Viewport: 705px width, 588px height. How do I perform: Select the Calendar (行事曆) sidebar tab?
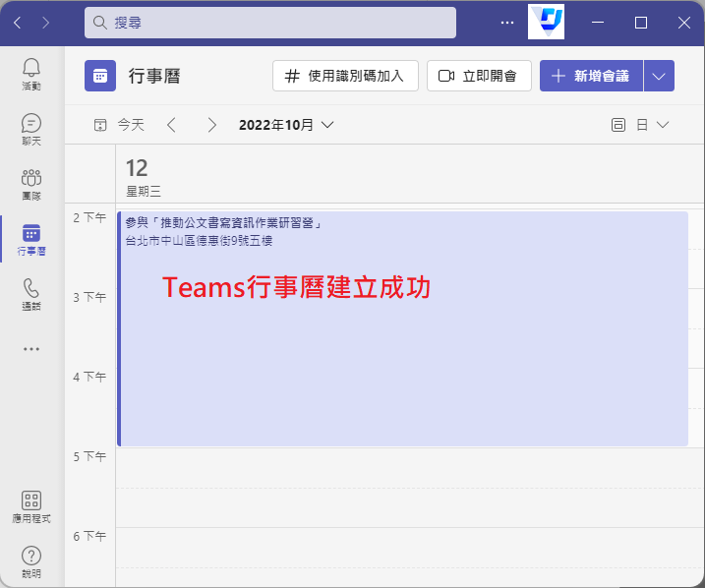click(x=31, y=239)
